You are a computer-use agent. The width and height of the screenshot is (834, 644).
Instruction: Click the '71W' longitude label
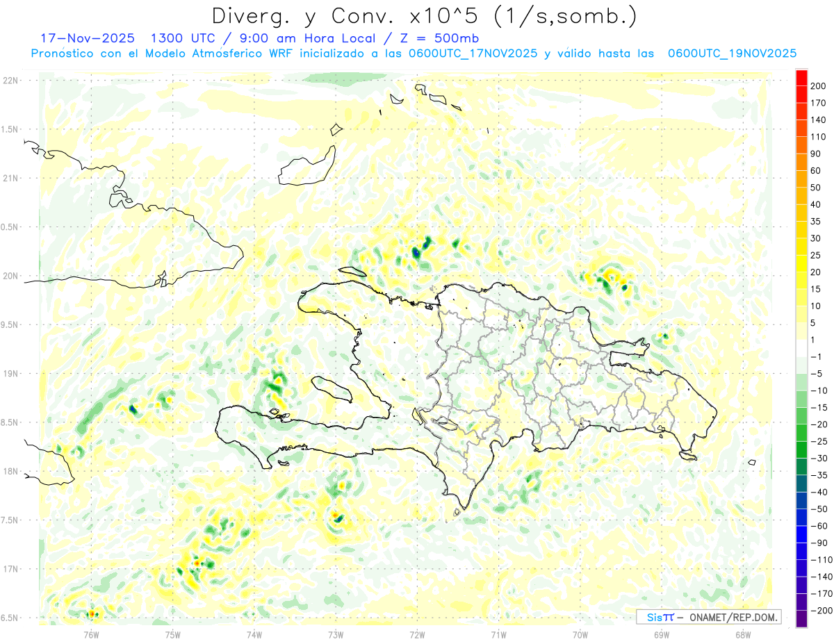[498, 634]
